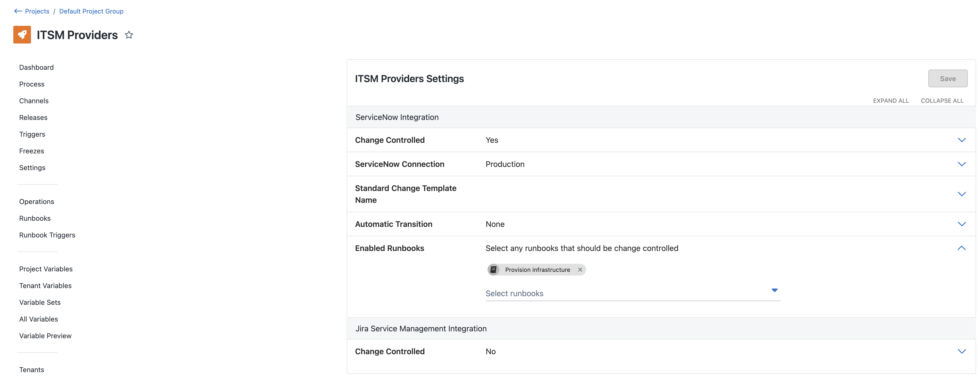Click COLLAPSE ALL
This screenshot has width=980, height=381.
pyautogui.click(x=942, y=101)
